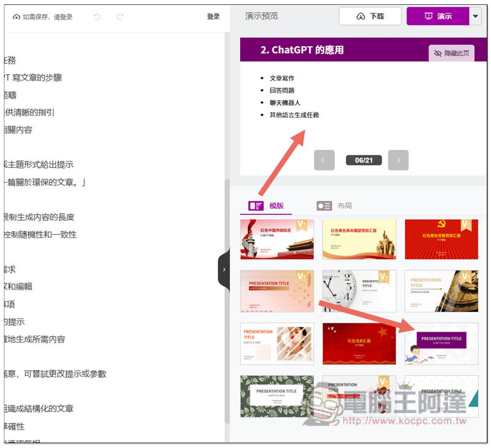
Task: Click the 模版 tab icon
Action: (x=256, y=206)
